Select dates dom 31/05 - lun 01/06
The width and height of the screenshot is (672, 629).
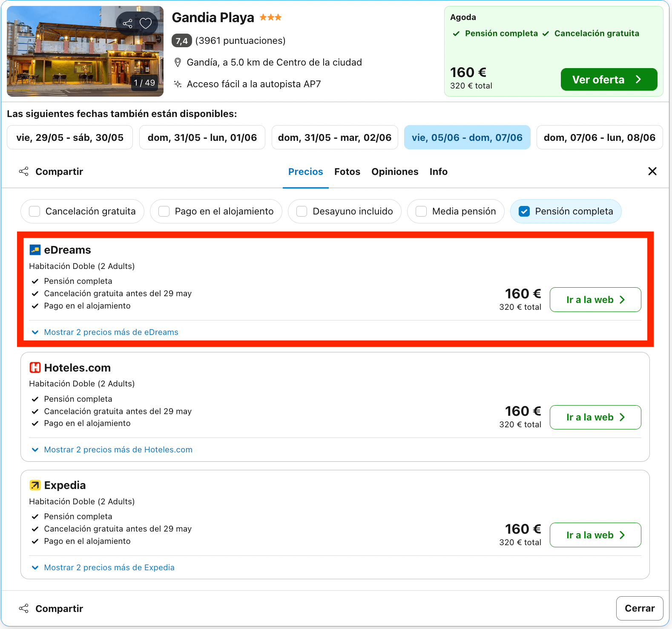(202, 137)
